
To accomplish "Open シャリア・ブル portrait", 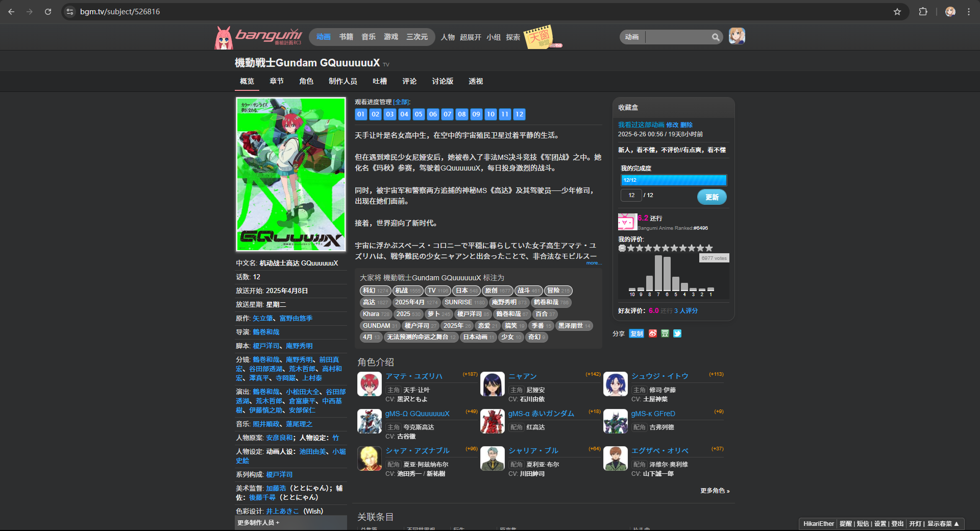I will click(x=493, y=458).
